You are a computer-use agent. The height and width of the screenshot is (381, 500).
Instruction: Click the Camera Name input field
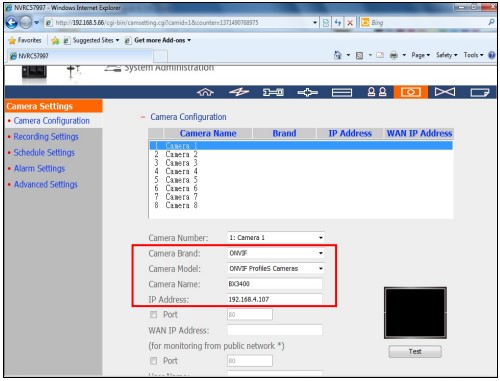[275, 284]
